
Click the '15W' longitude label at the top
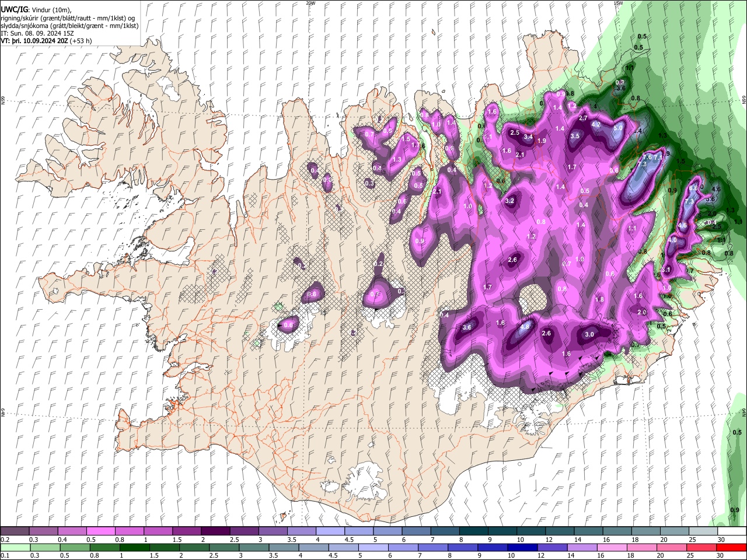tap(618, 3)
